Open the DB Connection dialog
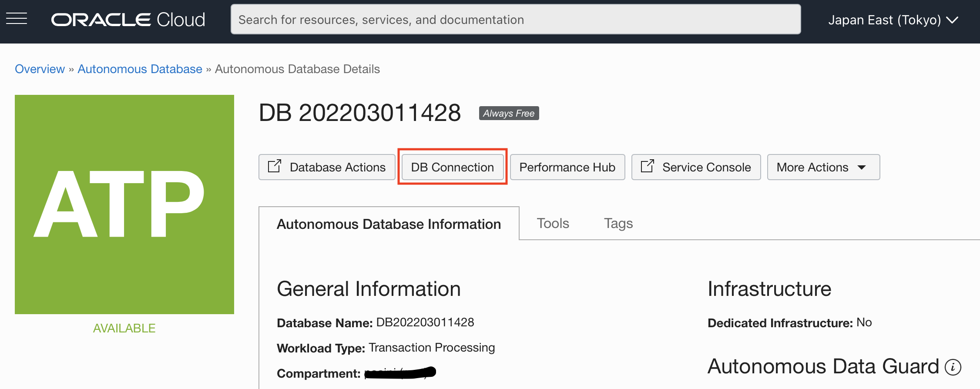 [x=453, y=167]
